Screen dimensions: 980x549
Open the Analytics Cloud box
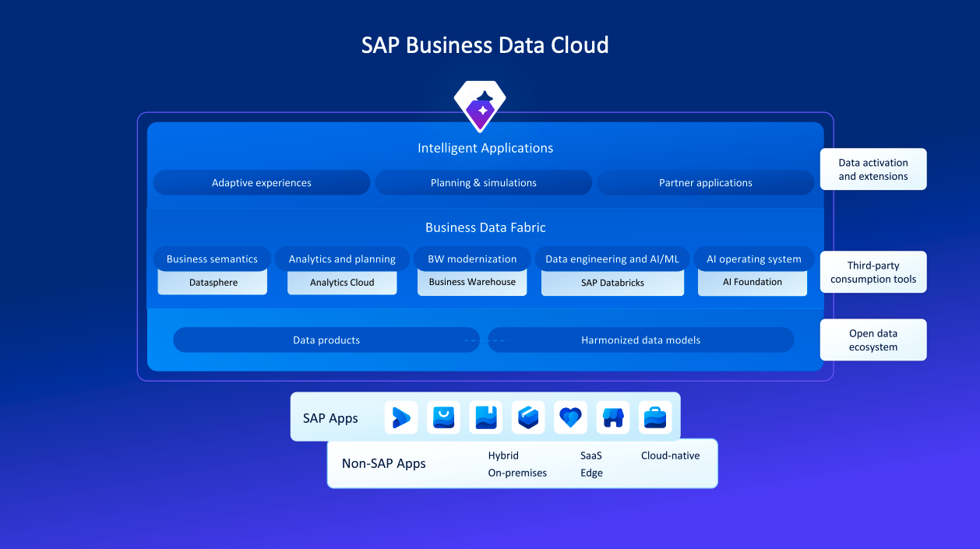[342, 283]
